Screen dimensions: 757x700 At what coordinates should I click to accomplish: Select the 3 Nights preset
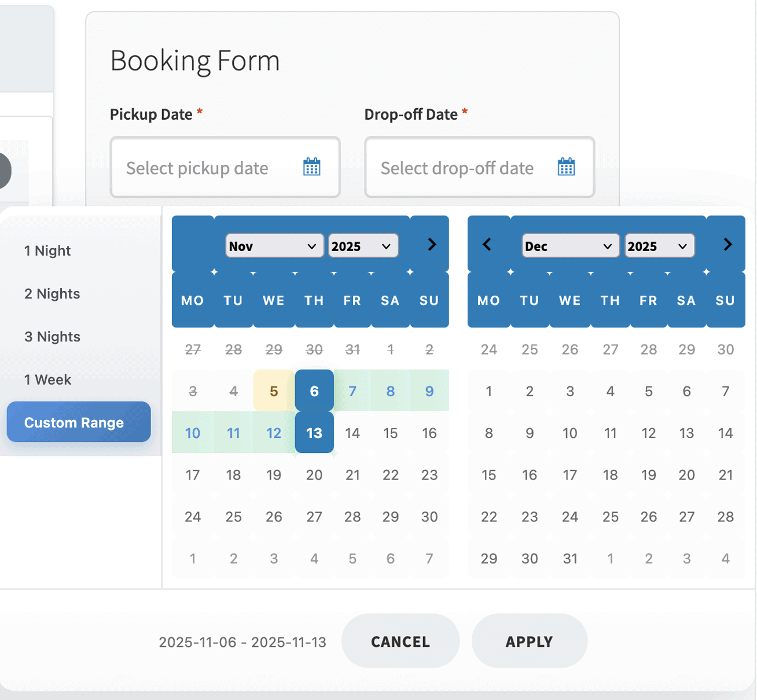click(x=52, y=336)
